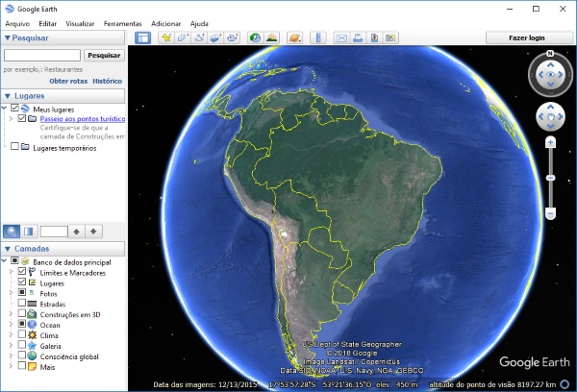Click the email envelope toolbar icon

[x=341, y=37]
